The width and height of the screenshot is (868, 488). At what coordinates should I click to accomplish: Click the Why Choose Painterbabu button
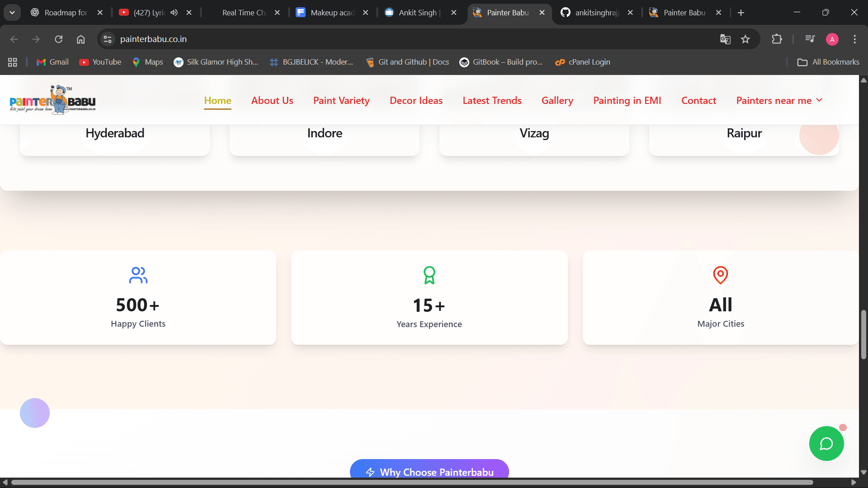tap(429, 471)
